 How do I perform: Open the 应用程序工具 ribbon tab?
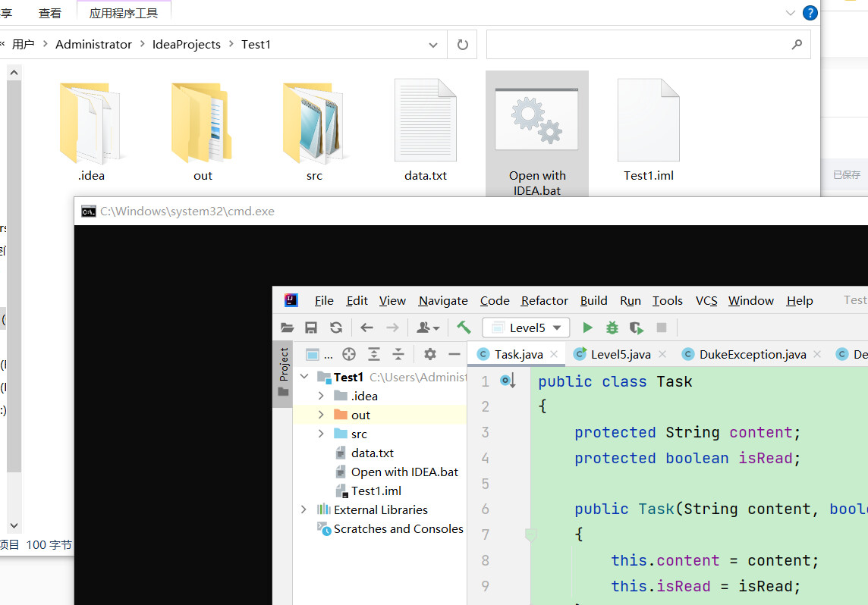click(x=124, y=13)
